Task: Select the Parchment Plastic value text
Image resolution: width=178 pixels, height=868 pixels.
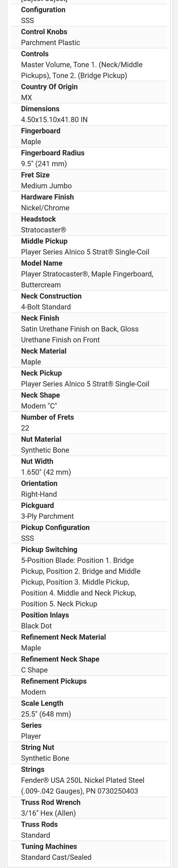Action: 50,42
